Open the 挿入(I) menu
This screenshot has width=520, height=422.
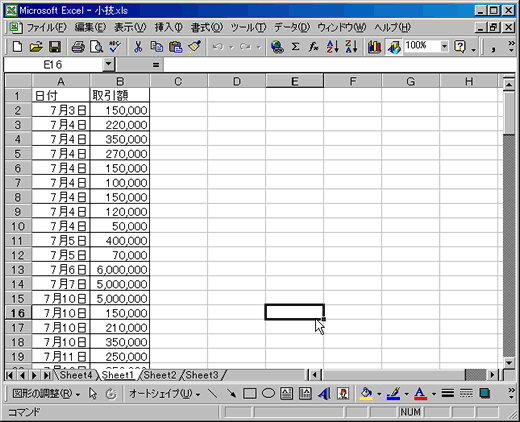click(168, 27)
